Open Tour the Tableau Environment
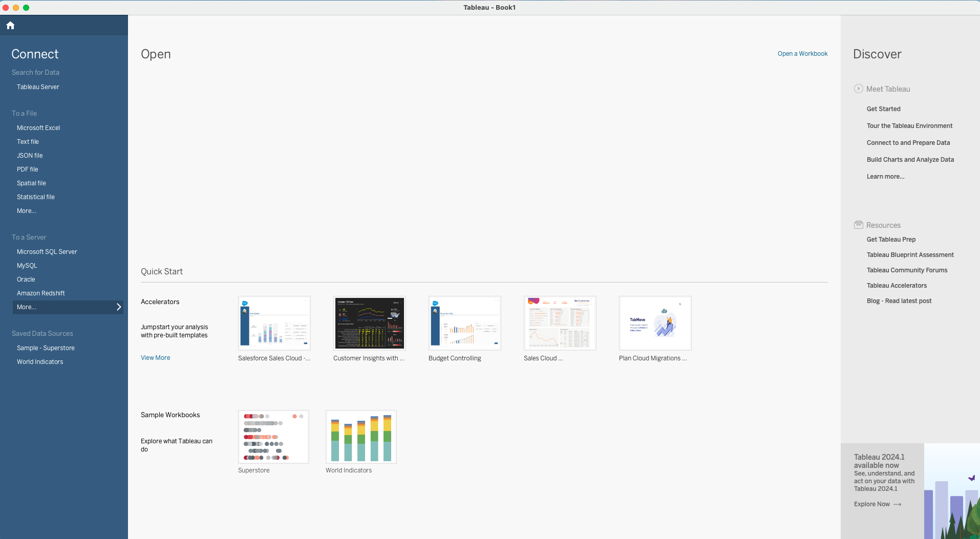 (909, 126)
